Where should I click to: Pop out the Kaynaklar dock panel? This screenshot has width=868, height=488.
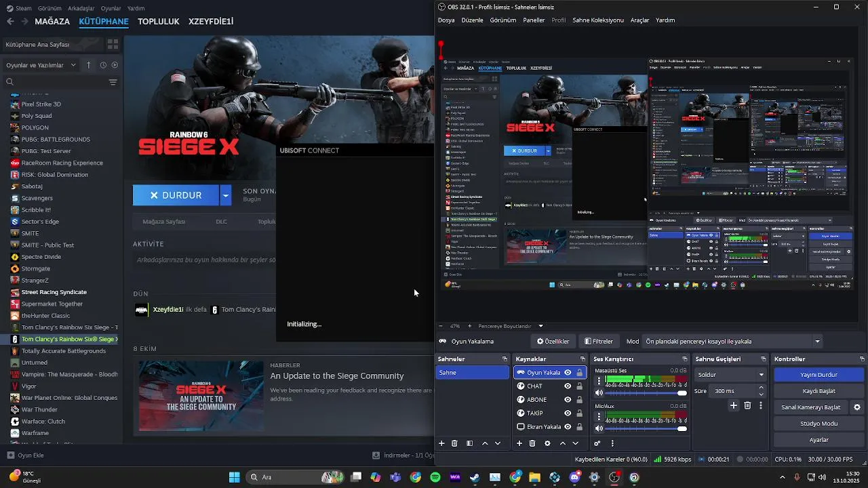tap(583, 359)
